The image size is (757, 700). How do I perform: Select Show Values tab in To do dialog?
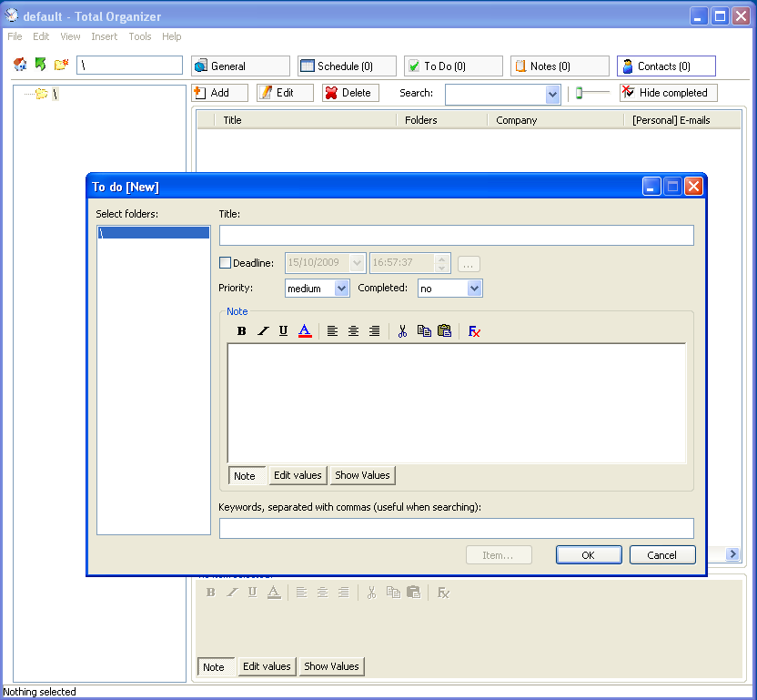(x=362, y=475)
